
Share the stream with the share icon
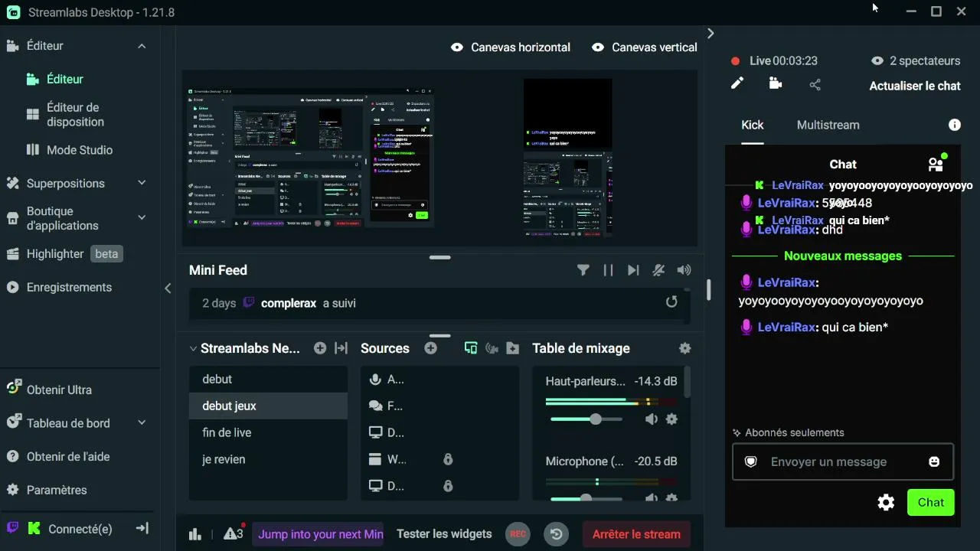tap(815, 84)
